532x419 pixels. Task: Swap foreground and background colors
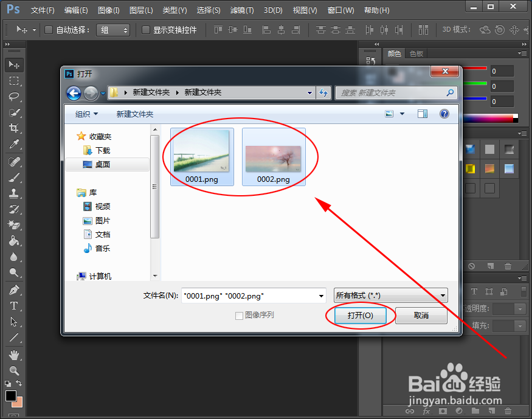pos(19,383)
